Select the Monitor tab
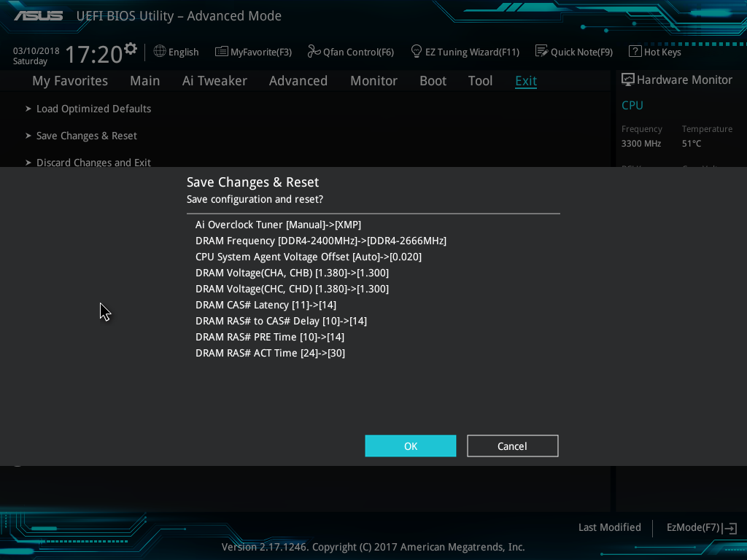747x560 pixels. [374, 80]
